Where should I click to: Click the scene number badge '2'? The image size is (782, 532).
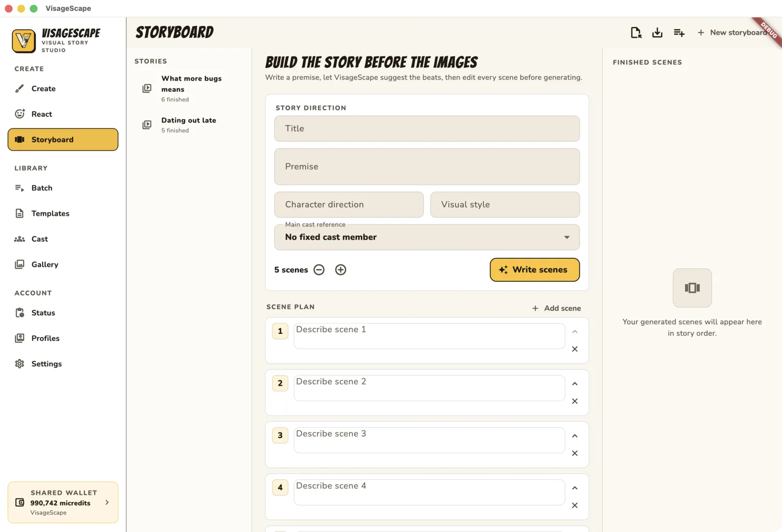coord(280,383)
